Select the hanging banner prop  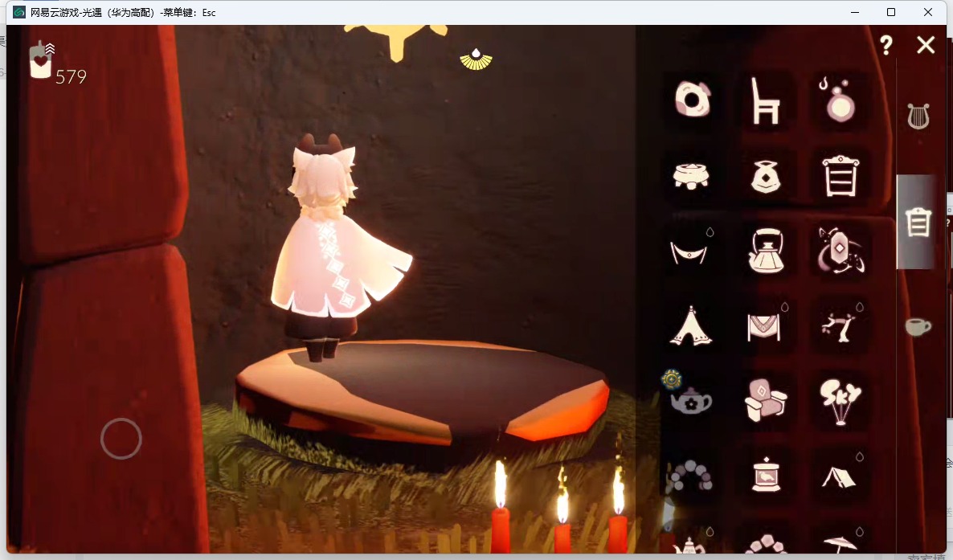click(x=765, y=326)
